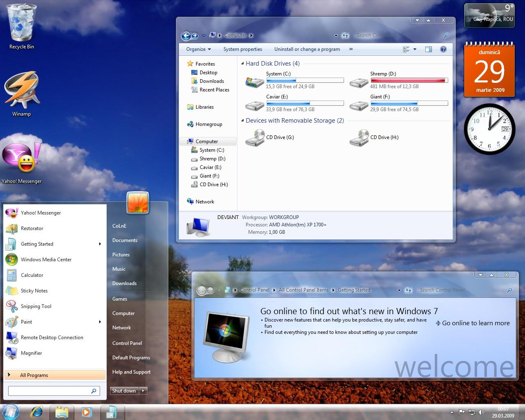Launch Calculator from Start menu
Viewport: 525px width, 420px height.
[x=55, y=275]
